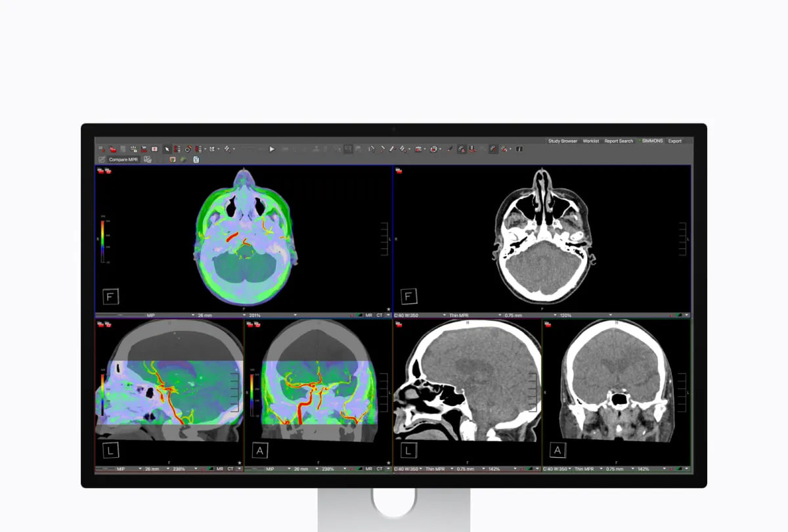Click the info icon ending the toolbar

(519, 149)
